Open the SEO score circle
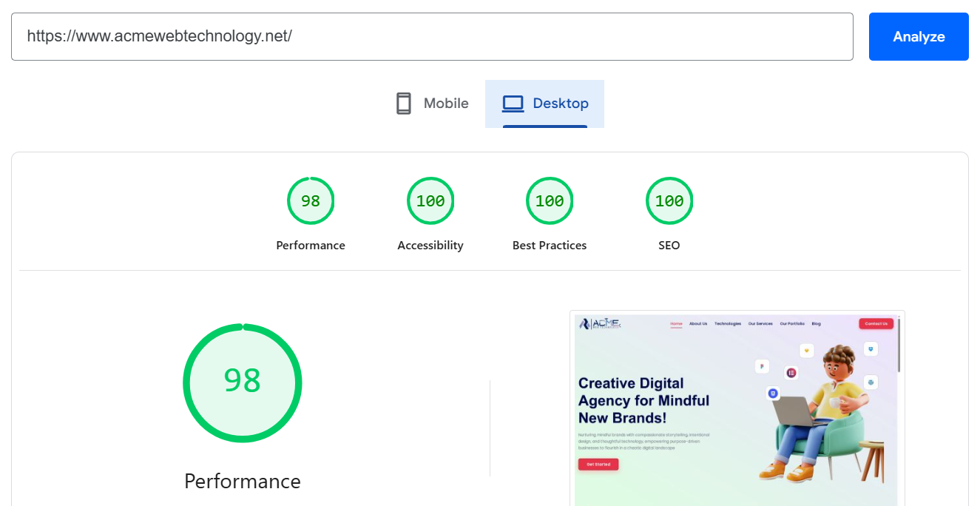Viewport: 980px width, 506px height. [669, 200]
